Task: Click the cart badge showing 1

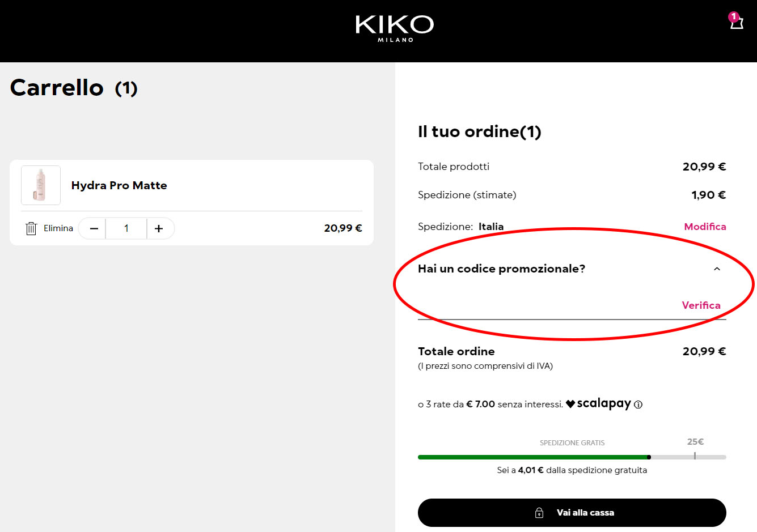Action: pos(733,16)
